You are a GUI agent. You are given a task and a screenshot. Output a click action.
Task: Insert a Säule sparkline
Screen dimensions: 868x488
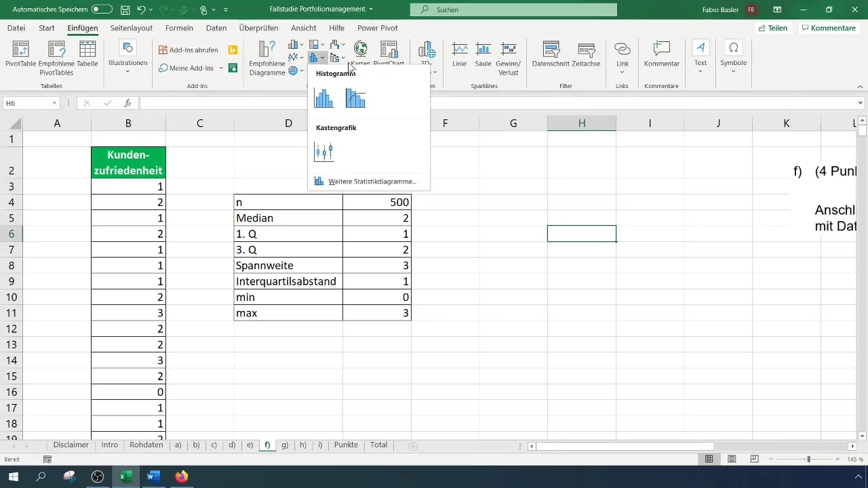(483, 54)
